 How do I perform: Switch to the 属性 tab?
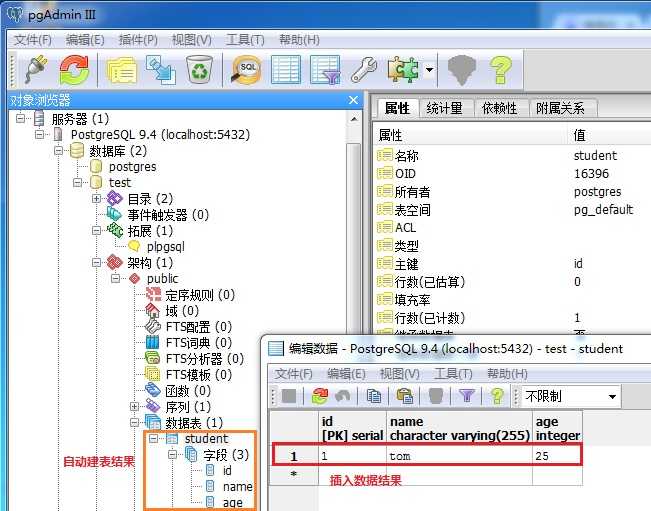tap(397, 108)
